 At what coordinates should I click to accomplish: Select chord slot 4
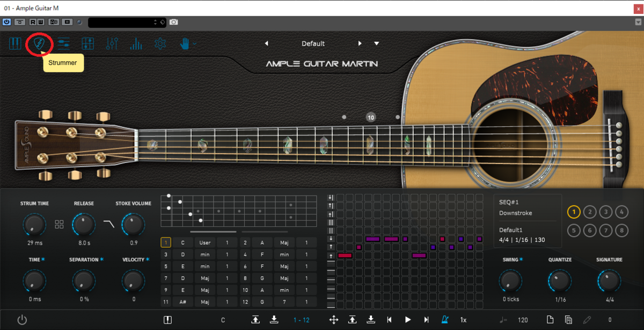[x=245, y=254]
